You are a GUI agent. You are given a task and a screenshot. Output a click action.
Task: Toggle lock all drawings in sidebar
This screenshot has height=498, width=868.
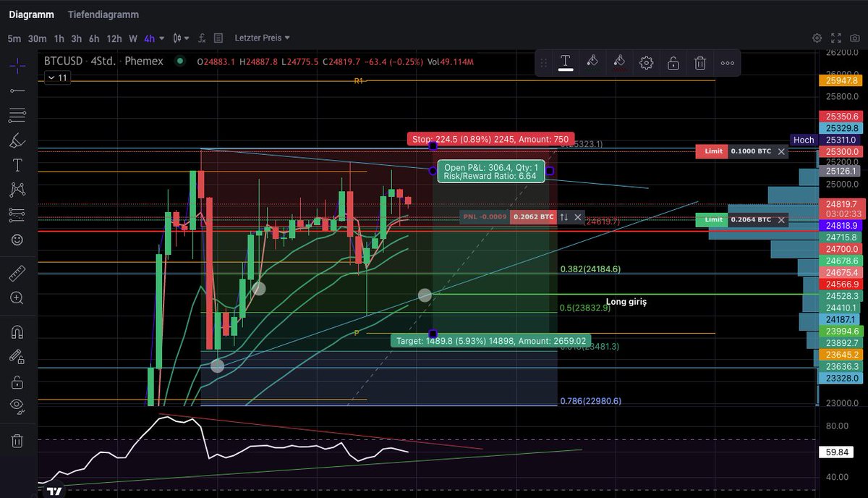[x=18, y=381]
